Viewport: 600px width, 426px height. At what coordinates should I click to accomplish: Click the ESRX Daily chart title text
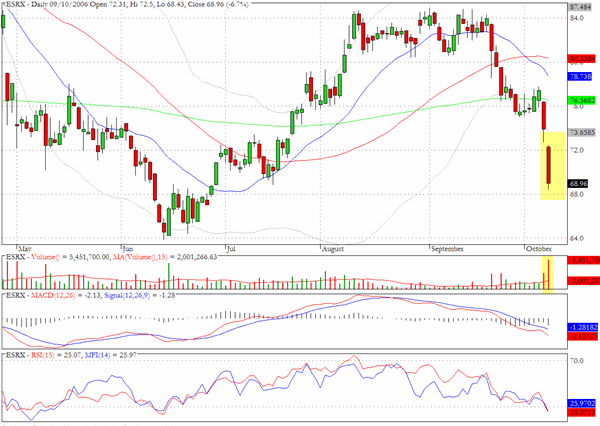tap(128, 5)
